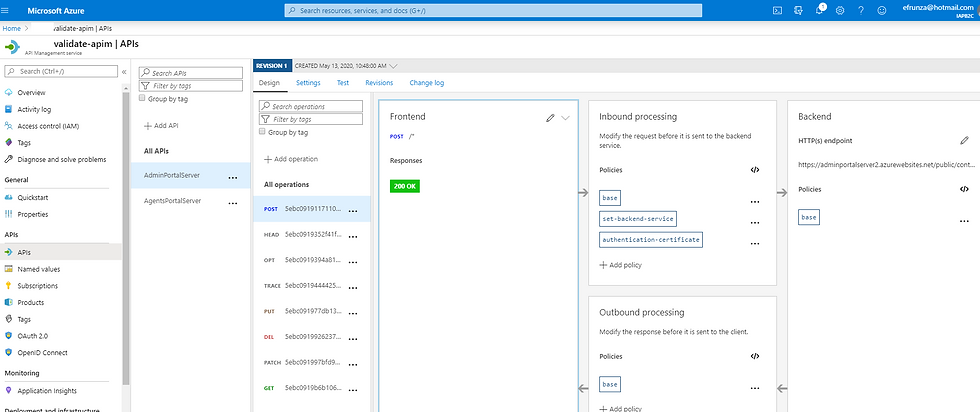Focus the Search APIs field
The image size is (980, 412).
[x=191, y=73]
